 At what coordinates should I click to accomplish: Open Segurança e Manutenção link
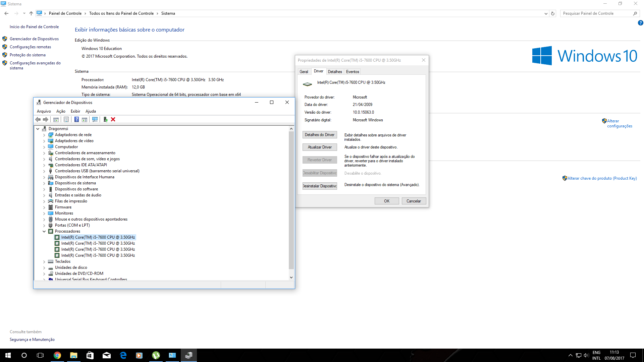[32, 340]
